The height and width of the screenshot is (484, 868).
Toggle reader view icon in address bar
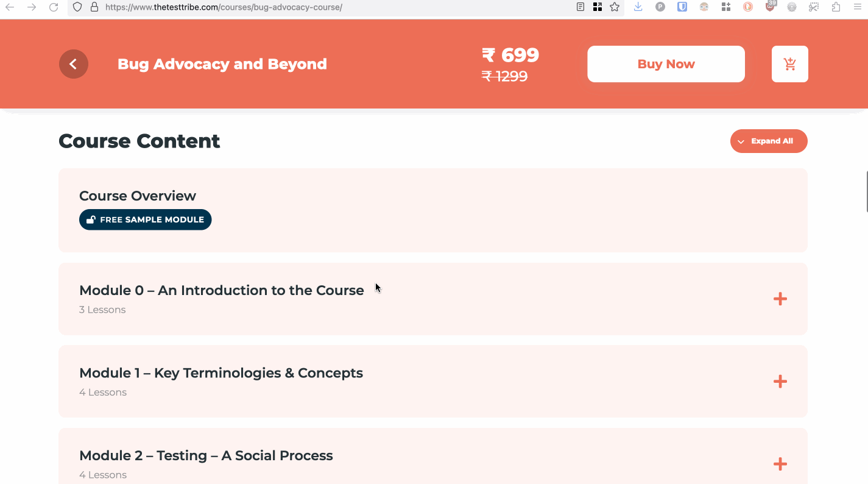[580, 7]
